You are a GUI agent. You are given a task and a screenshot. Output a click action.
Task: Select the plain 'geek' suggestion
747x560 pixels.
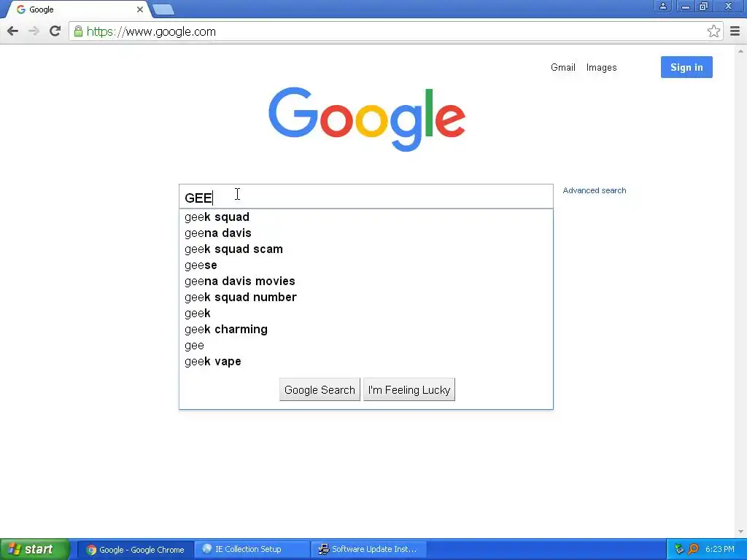pyautogui.click(x=366, y=314)
